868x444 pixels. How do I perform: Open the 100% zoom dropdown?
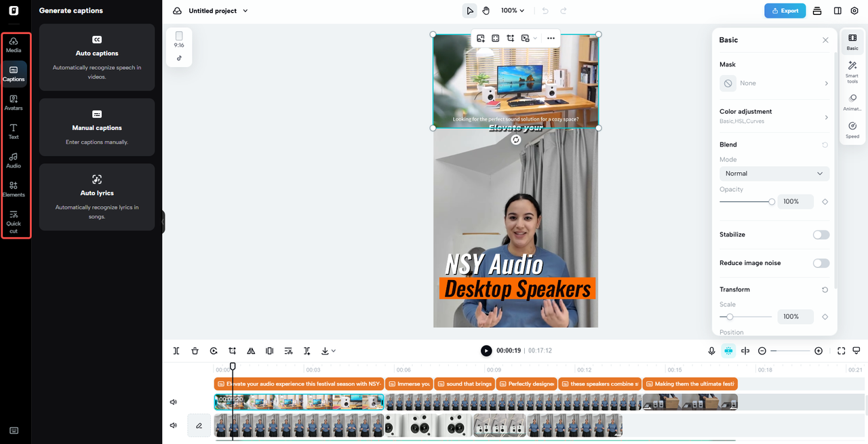(x=513, y=11)
